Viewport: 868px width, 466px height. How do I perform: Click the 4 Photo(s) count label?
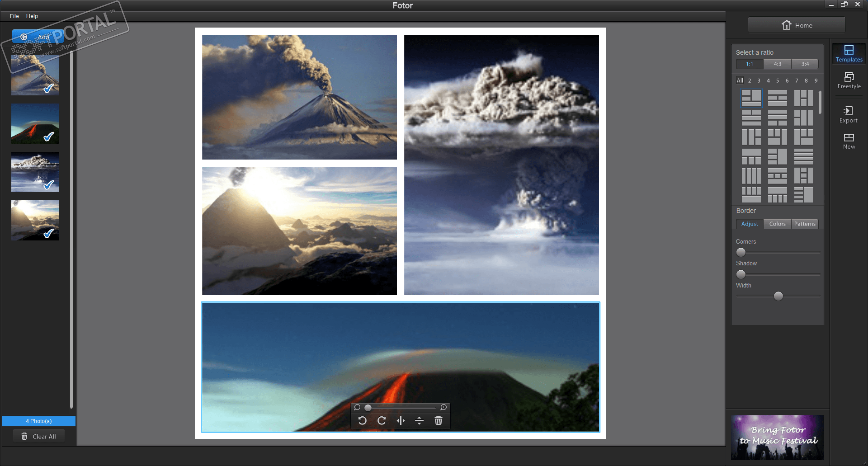(39, 421)
